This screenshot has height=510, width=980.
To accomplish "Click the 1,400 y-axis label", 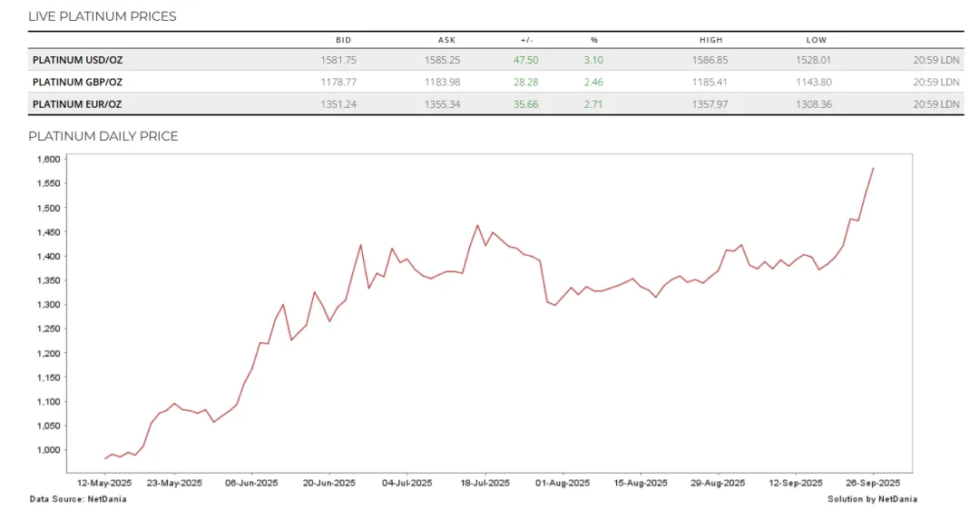I will click(x=49, y=256).
